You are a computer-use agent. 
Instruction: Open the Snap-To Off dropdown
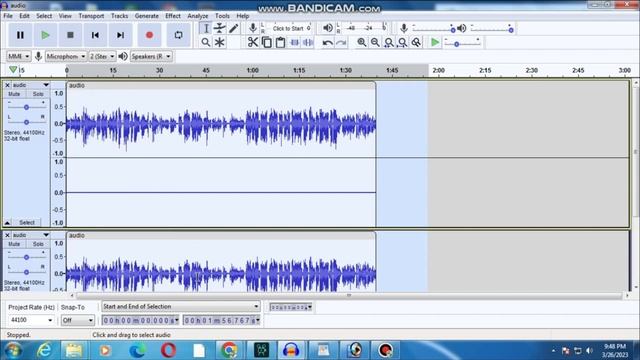tap(78, 320)
